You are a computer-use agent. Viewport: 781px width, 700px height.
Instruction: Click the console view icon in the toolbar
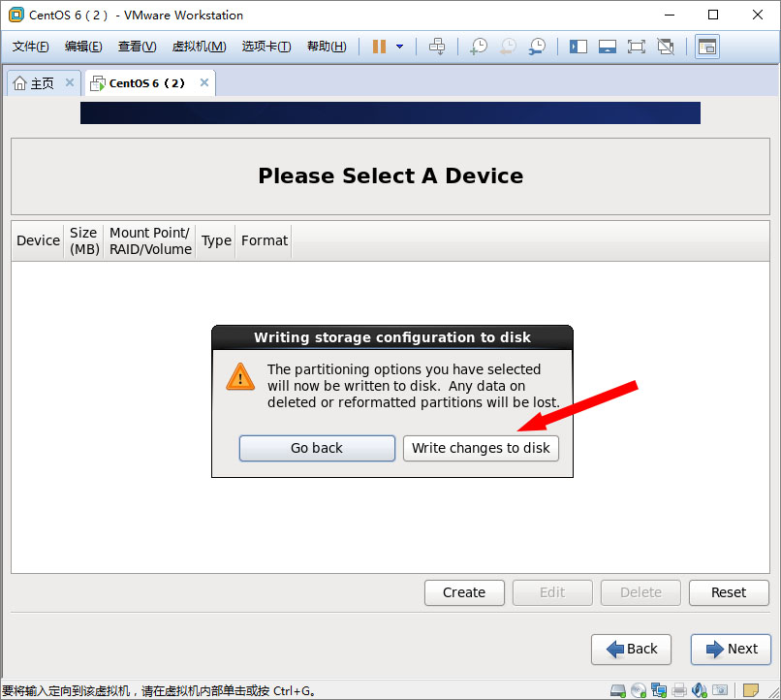[707, 47]
